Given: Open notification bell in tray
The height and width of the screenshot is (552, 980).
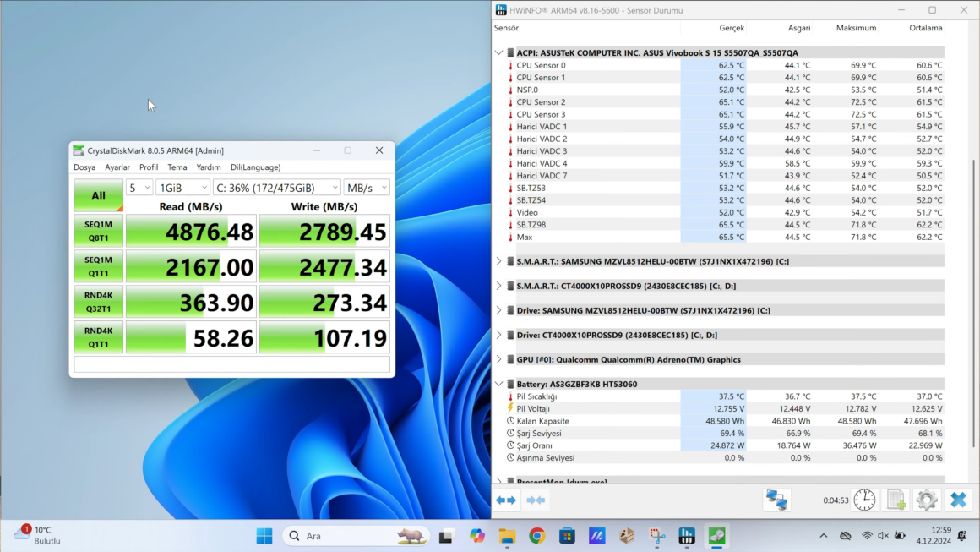Looking at the screenshot, I should 962,536.
